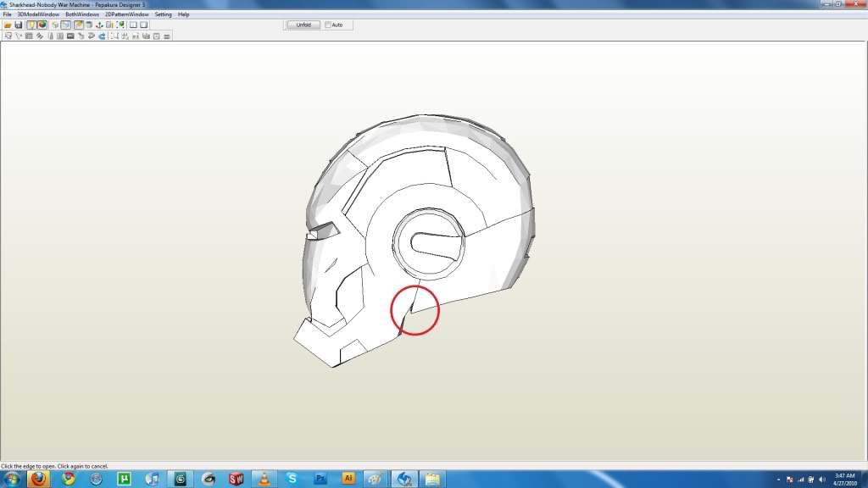Click the last icon in second toolbar row

pos(167,36)
